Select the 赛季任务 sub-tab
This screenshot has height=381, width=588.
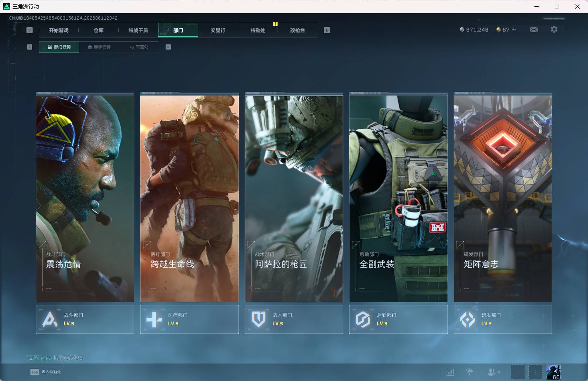(99, 47)
